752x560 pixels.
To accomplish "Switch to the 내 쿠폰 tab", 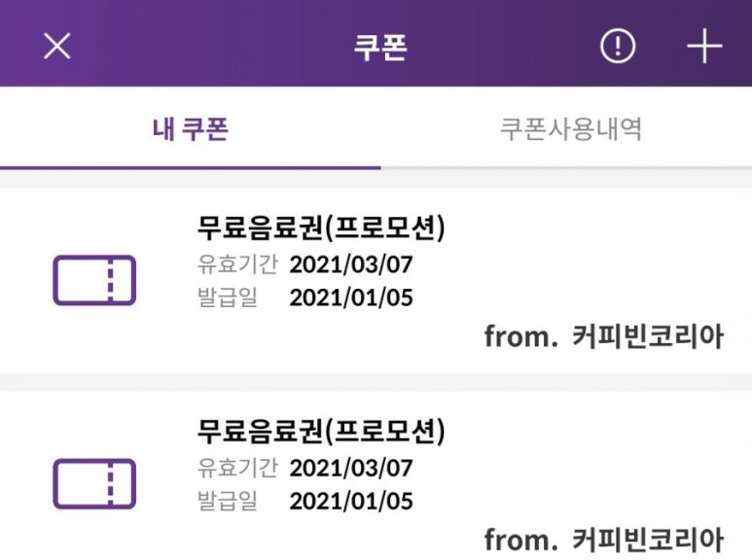I will click(x=191, y=129).
